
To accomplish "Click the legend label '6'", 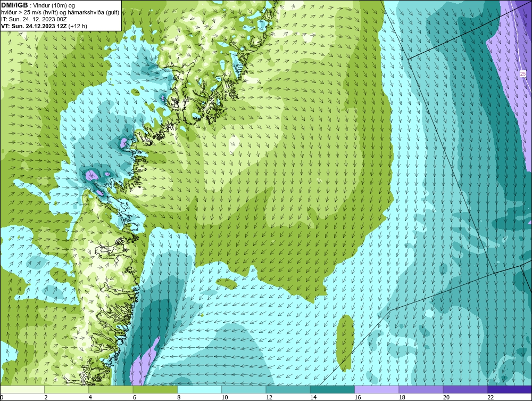I will tap(135, 397).
